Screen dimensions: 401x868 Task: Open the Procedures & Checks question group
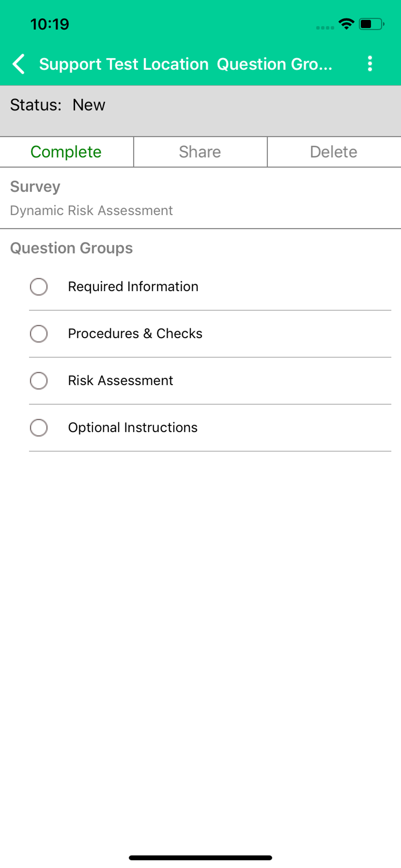210,334
